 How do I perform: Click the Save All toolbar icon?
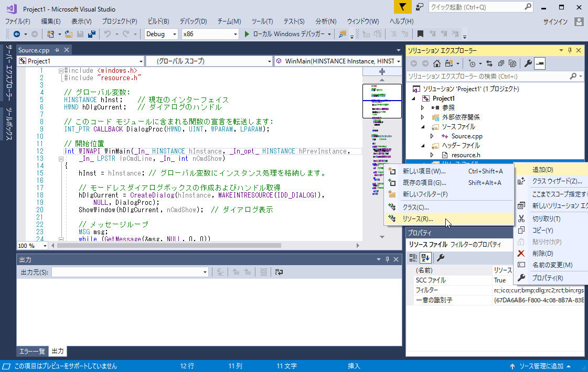coord(91,34)
